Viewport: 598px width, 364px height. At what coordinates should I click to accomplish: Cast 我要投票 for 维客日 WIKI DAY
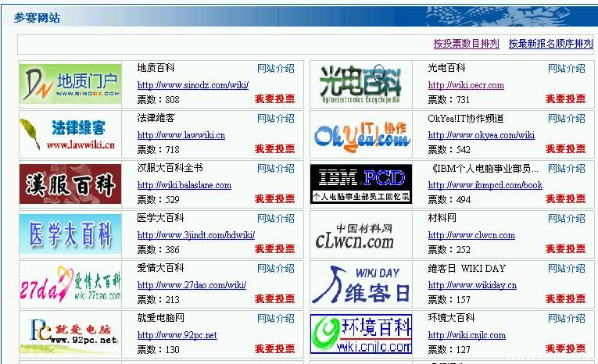(x=566, y=299)
